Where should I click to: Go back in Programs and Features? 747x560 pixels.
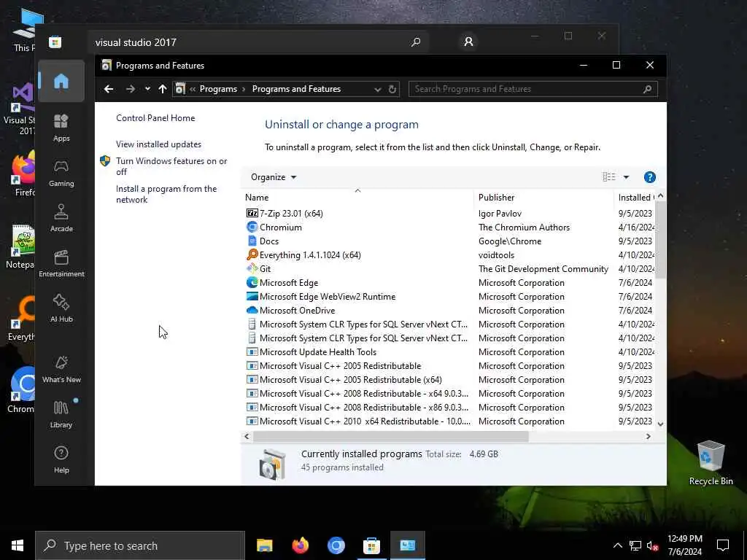pos(109,89)
